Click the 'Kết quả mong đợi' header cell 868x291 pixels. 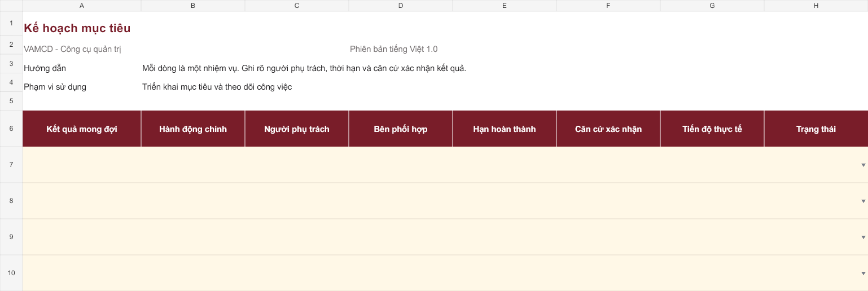pos(82,129)
